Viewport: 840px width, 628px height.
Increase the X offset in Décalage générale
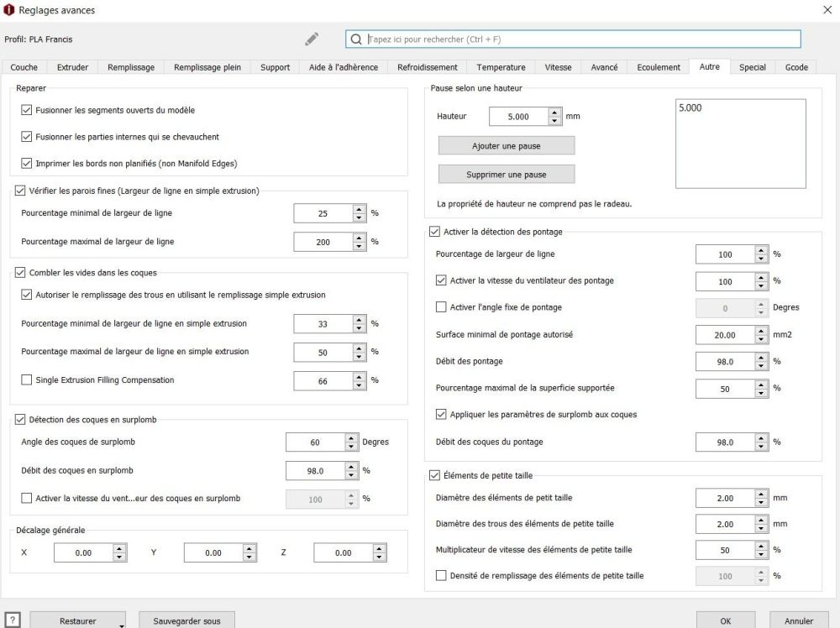[x=119, y=549]
